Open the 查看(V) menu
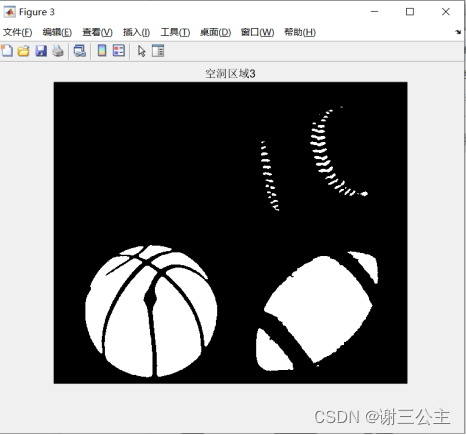The width and height of the screenshot is (466, 435). coord(98,32)
